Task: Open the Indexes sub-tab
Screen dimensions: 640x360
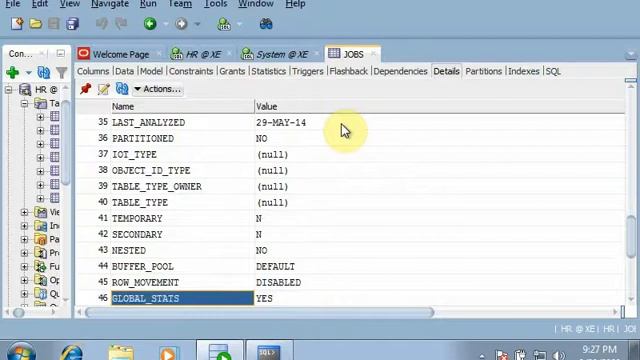Action: click(x=524, y=71)
